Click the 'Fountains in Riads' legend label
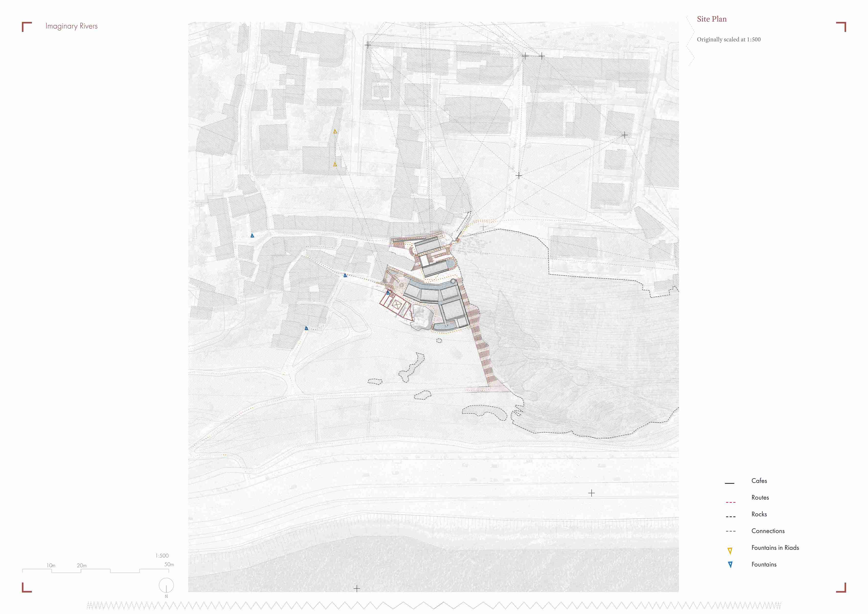This screenshot has height=614, width=868. pos(775,547)
